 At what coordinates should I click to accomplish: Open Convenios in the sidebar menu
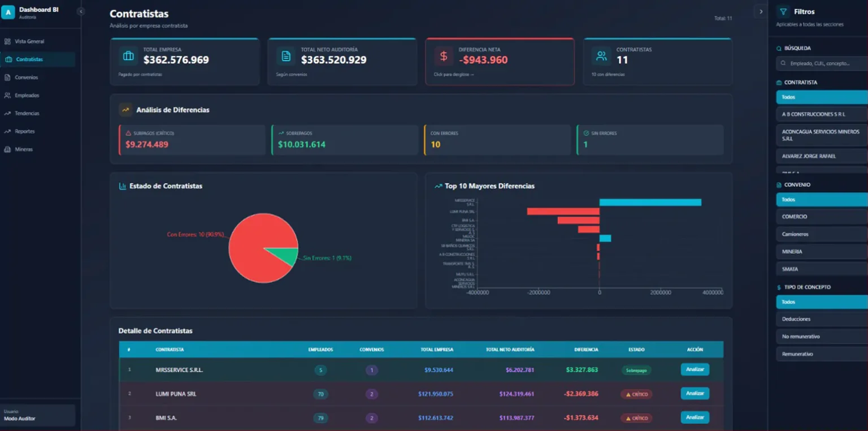pos(27,77)
